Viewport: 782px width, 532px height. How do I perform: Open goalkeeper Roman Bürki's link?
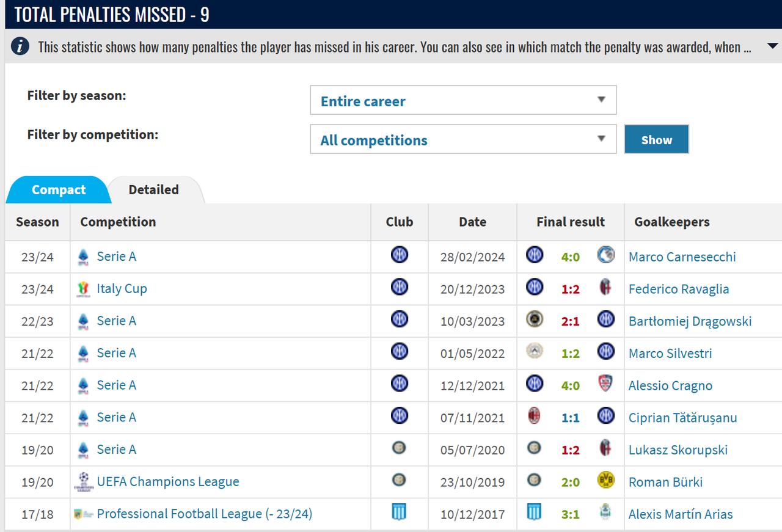pos(665,483)
